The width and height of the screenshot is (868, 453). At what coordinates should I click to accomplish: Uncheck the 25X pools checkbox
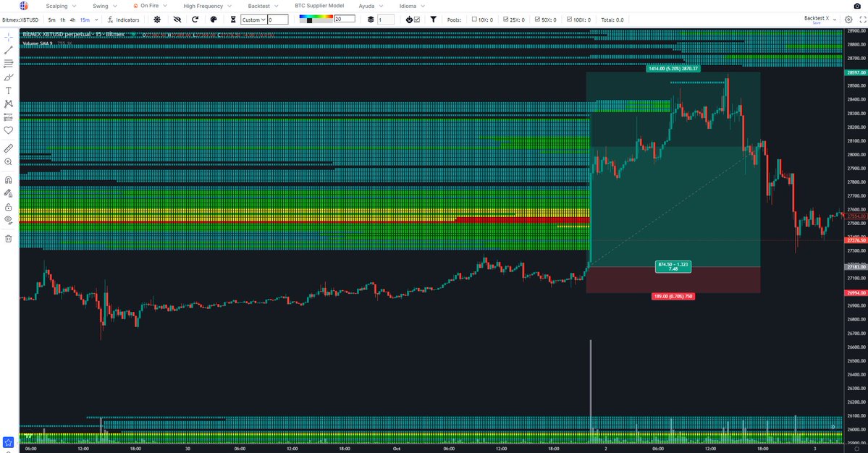(x=506, y=20)
